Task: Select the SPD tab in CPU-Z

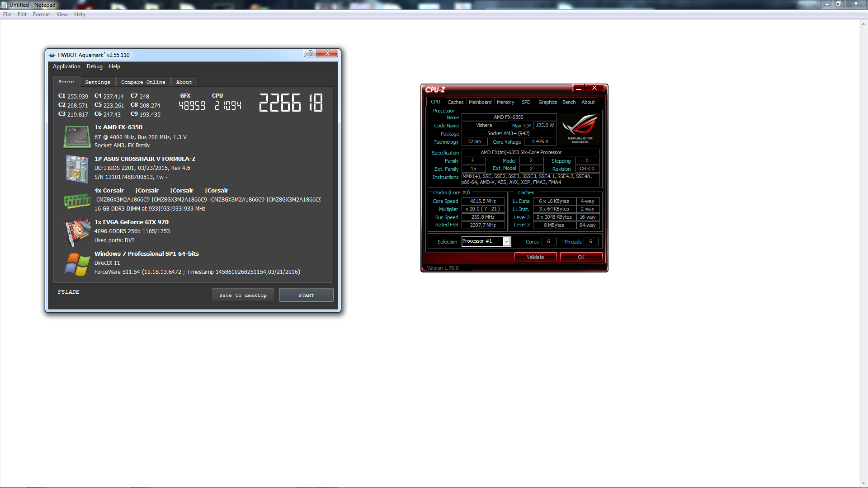Action: tap(526, 103)
